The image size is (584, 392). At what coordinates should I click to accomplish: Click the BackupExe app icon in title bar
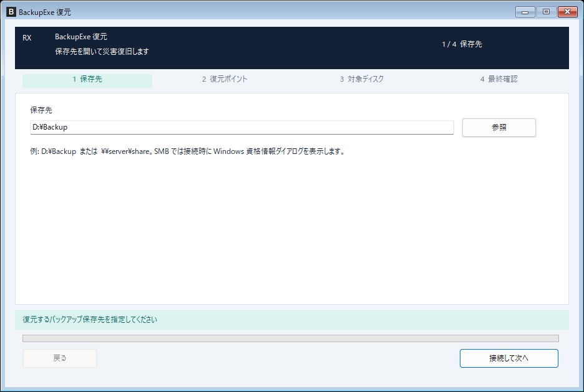11,12
